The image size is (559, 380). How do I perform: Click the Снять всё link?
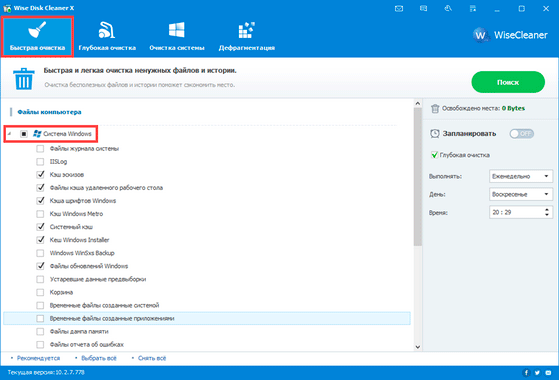pyautogui.click(x=152, y=358)
